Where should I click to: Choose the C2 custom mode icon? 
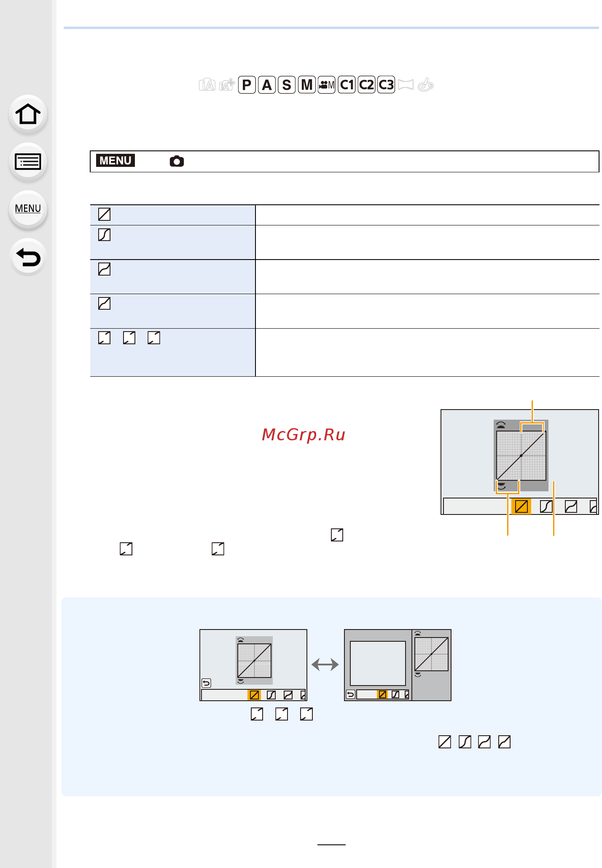(367, 85)
